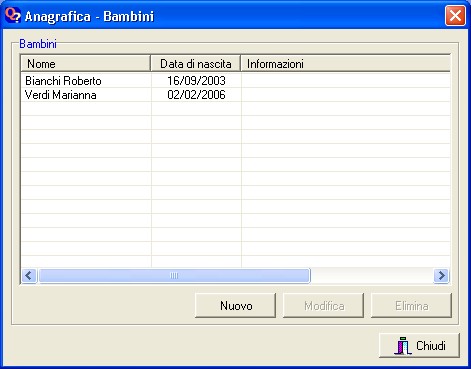Image resolution: width=471 pixels, height=369 pixels.
Task: Select the Verdi Marianna row
Action: tap(235, 95)
